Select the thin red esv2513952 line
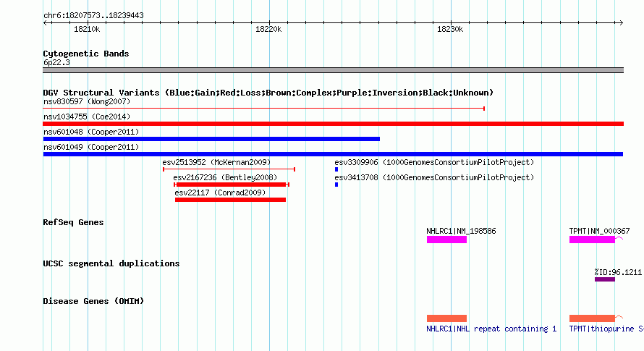644x351 pixels. tap(229, 169)
